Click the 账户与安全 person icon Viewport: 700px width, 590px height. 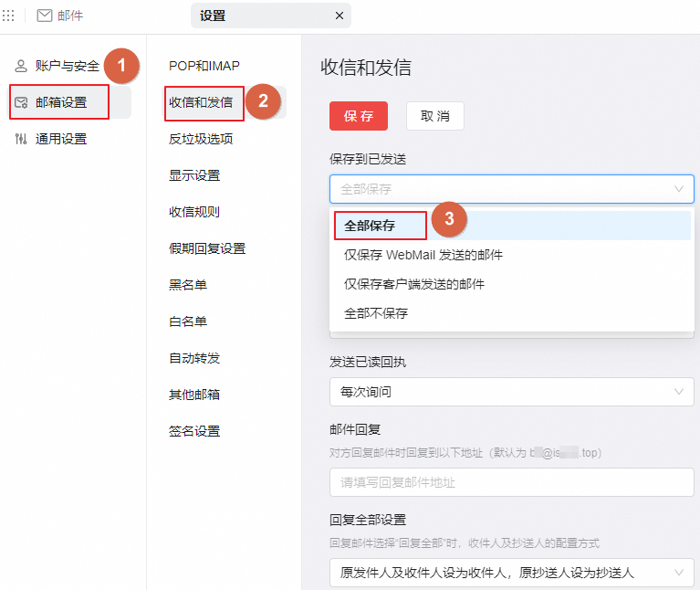pos(21,66)
